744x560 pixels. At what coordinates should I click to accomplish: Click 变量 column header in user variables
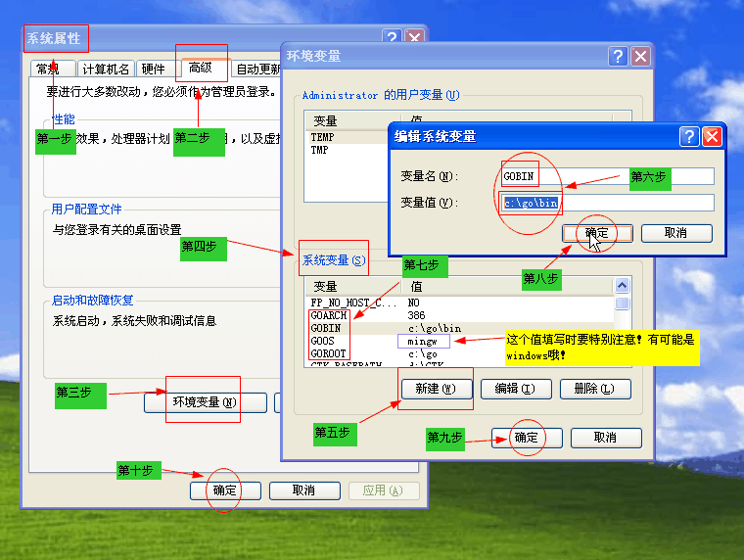pos(353,121)
